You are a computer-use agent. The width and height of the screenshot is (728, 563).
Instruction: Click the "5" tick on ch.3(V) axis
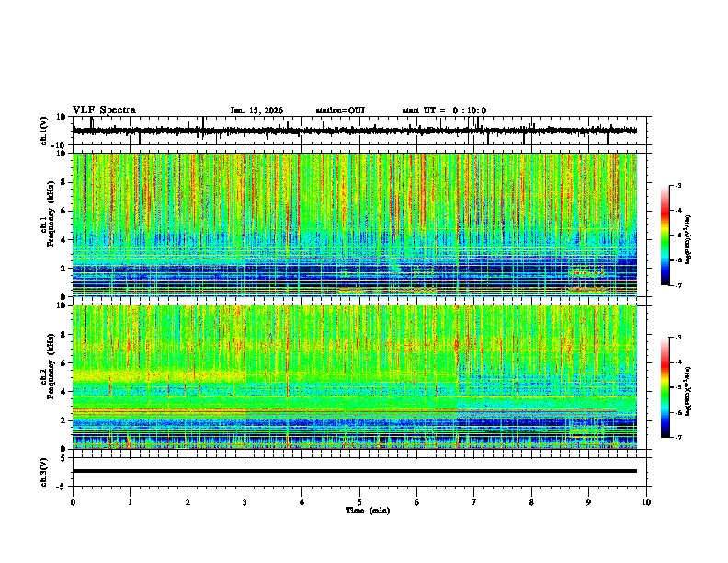click(x=63, y=457)
